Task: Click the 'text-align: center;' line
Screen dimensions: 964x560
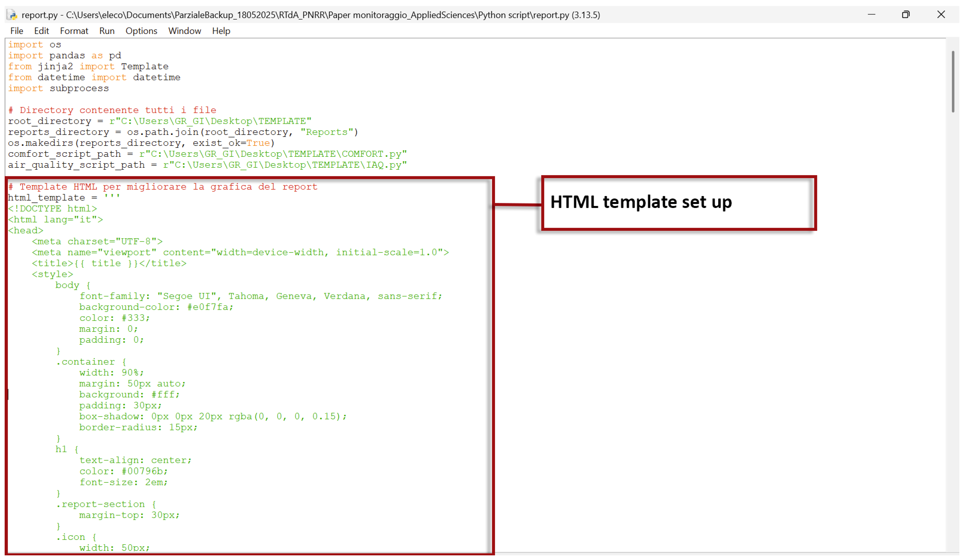Action: point(135,461)
